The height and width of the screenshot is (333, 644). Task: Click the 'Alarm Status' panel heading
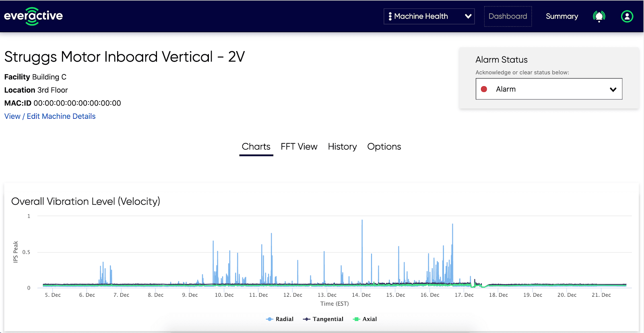click(x=502, y=60)
